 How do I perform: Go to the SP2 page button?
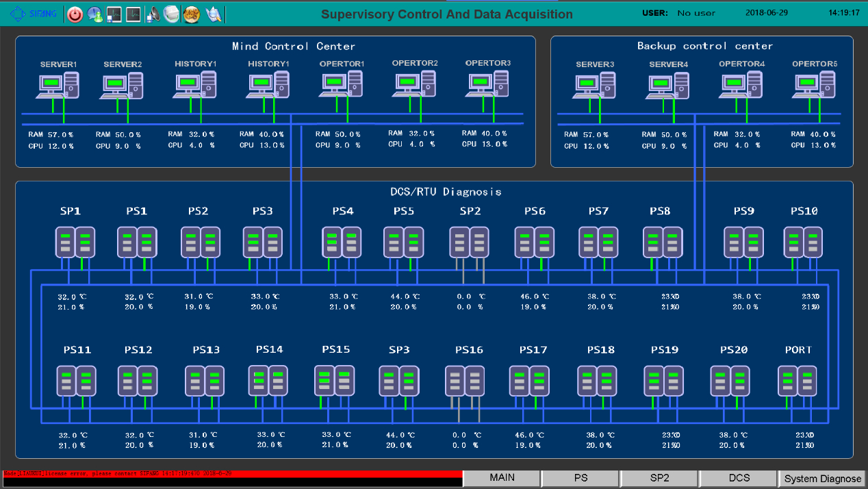click(659, 478)
